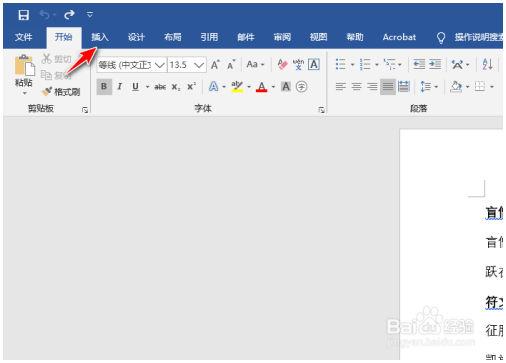Switch to the 布局 ribbon tab
506x363 pixels.
tap(173, 37)
